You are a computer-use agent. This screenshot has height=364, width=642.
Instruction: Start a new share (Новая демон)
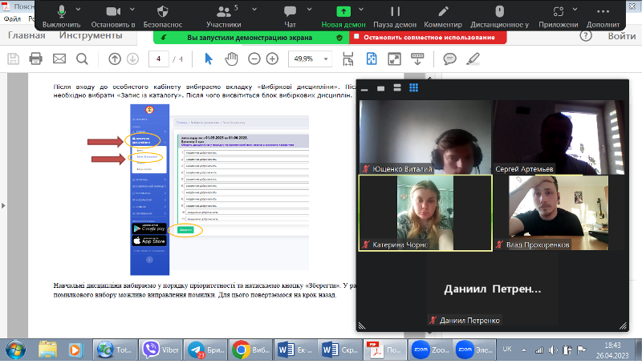point(343,12)
